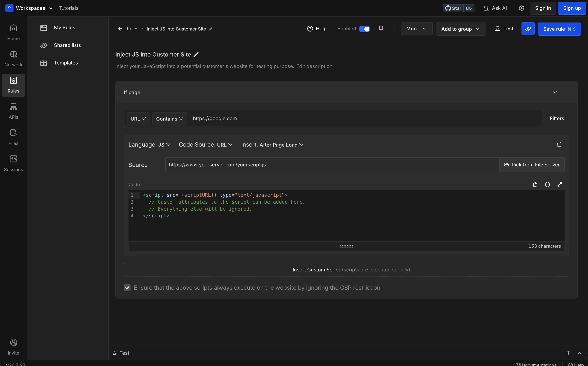The height and width of the screenshot is (366, 588).
Task: Pin this rule with the pin icon
Action: coord(381,29)
